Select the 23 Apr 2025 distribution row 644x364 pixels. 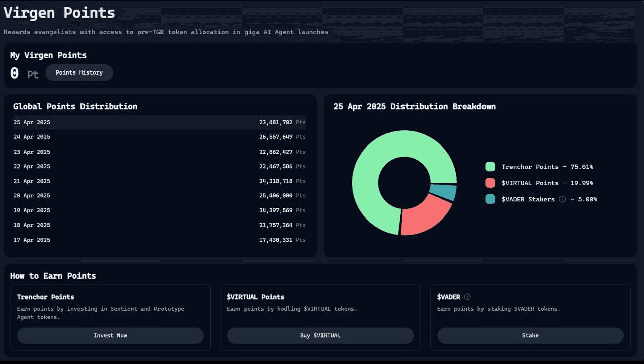pyautogui.click(x=159, y=152)
